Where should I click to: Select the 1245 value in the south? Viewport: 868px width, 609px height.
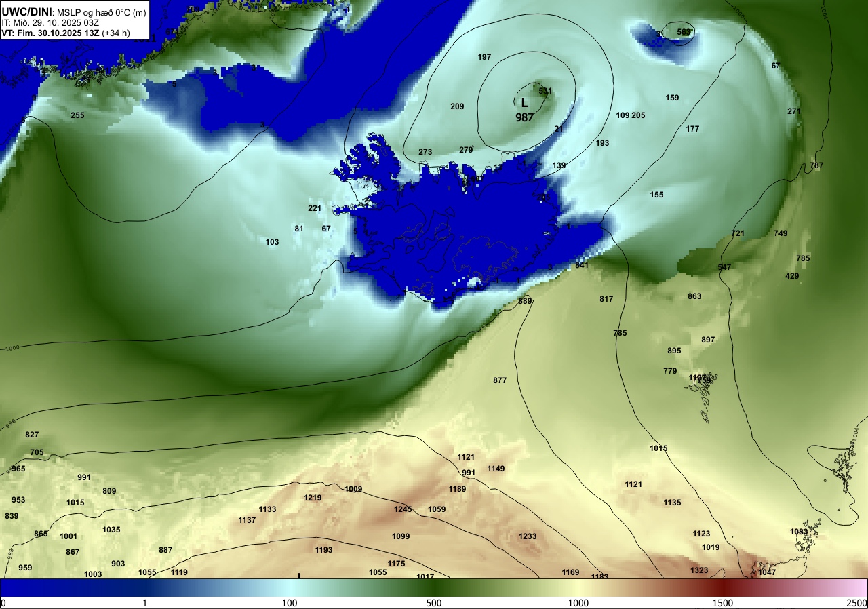[x=403, y=509]
